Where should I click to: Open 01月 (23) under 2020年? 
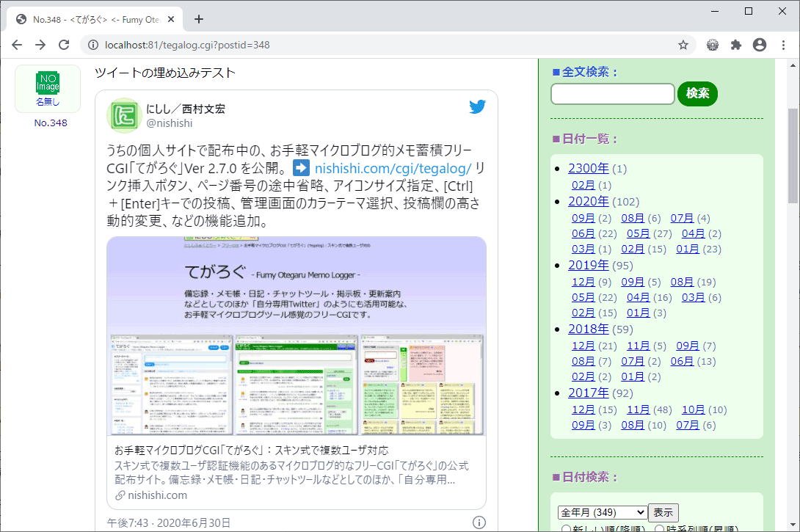tap(688, 249)
